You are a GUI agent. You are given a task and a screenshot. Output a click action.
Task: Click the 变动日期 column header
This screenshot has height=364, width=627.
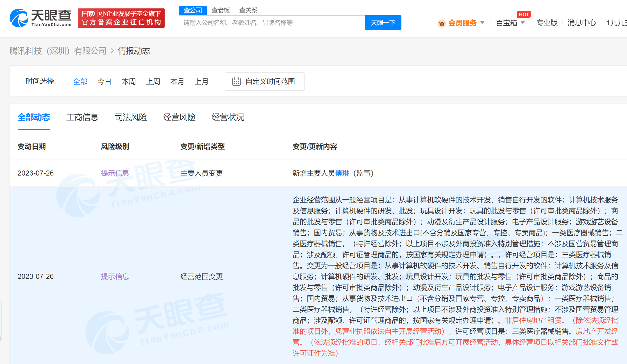point(32,146)
